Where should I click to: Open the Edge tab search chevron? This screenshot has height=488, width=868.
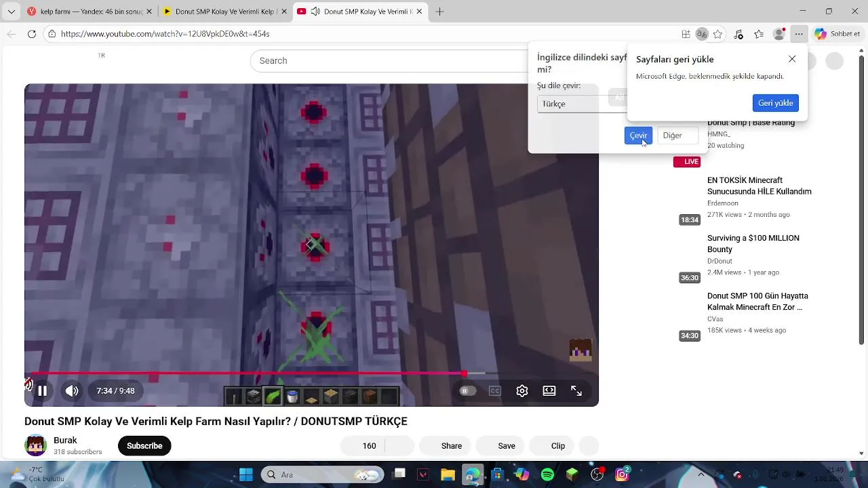point(11,12)
